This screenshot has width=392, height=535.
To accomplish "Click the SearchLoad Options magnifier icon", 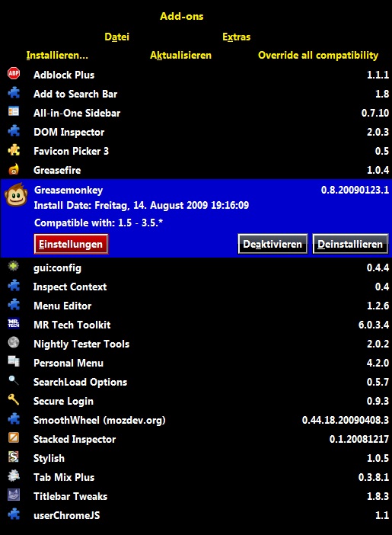I will 14,380.
